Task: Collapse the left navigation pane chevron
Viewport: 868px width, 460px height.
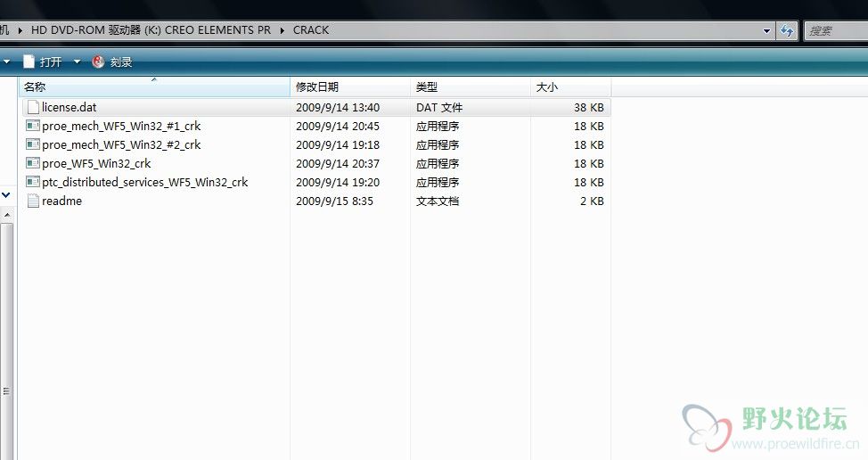Action: [6, 195]
